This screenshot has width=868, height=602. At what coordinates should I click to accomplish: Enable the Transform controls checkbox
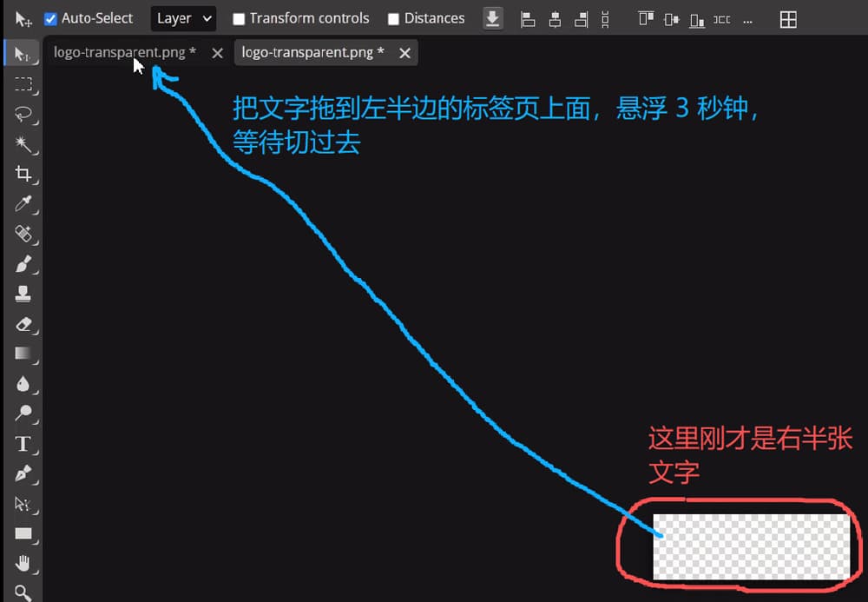(x=239, y=19)
